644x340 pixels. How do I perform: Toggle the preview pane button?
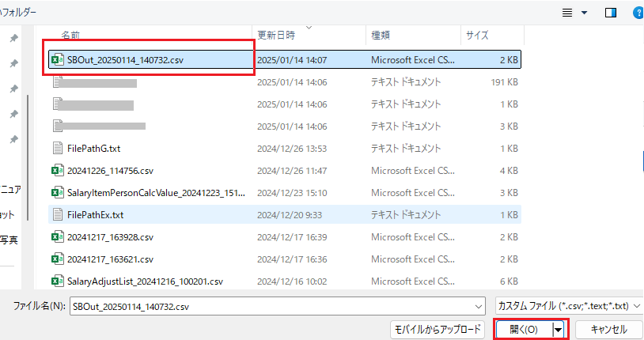611,13
